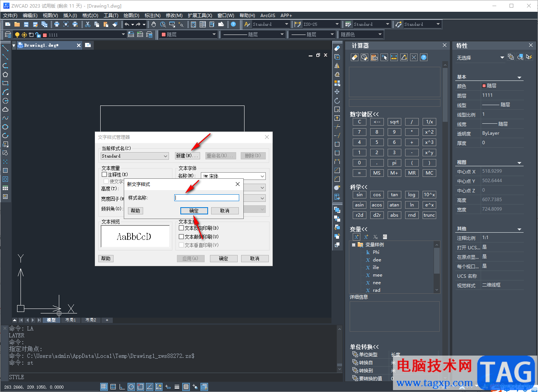
Task: Click 确定 in 新文字样式 dialog
Action: point(194,211)
